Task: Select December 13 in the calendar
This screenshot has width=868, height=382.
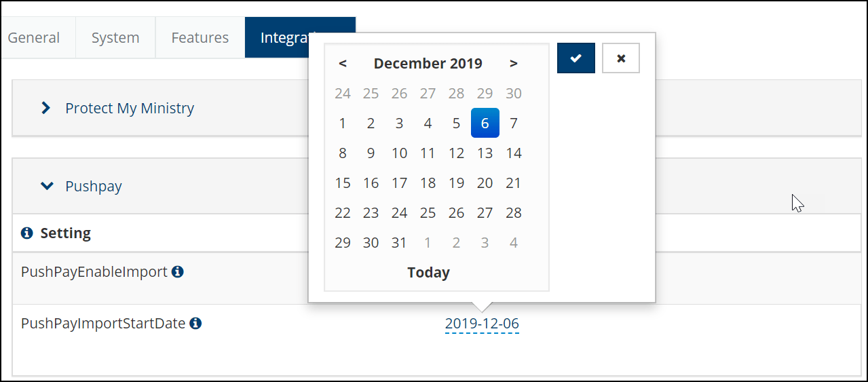Action: 485,153
